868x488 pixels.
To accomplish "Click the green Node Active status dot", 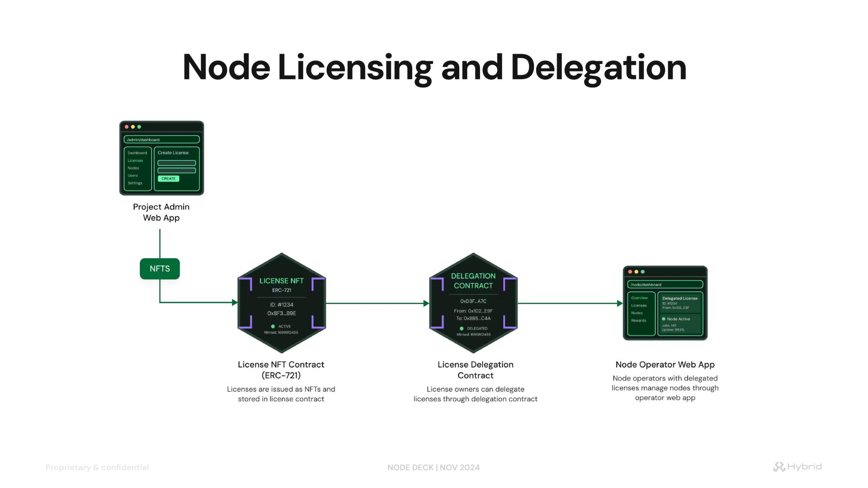I will pyautogui.click(x=664, y=319).
